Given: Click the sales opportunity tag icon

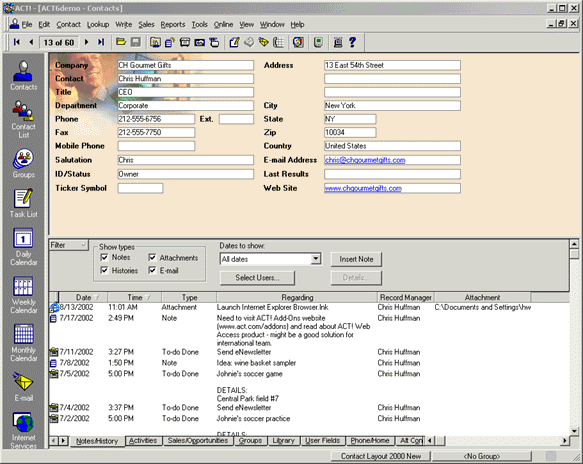Looking at the screenshot, I should pyautogui.click(x=264, y=42).
